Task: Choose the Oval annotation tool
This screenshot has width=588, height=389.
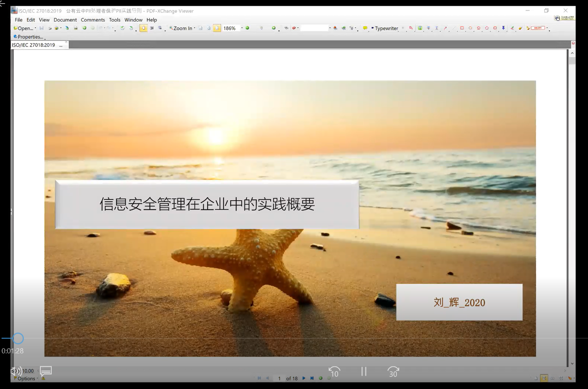Action: pos(470,28)
